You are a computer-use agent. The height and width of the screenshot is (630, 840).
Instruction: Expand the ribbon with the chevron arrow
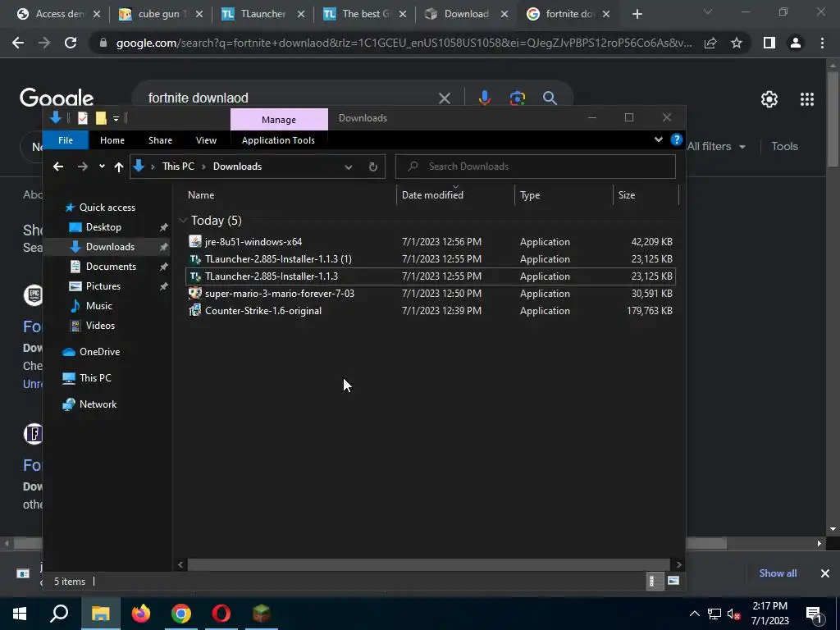point(659,139)
